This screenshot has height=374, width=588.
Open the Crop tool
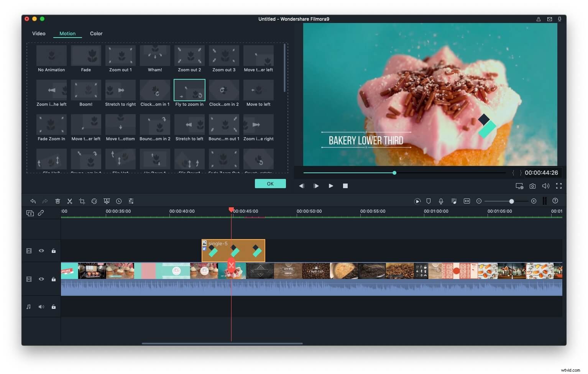82,201
